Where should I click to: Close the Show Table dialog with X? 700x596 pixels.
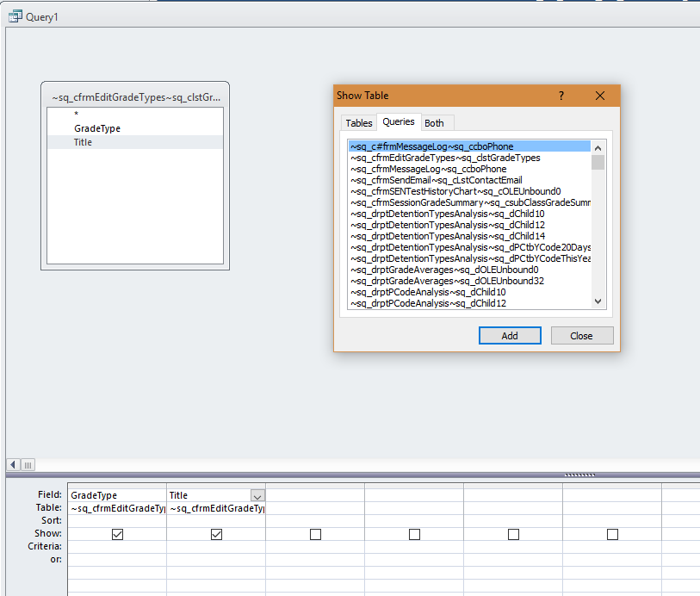point(600,96)
